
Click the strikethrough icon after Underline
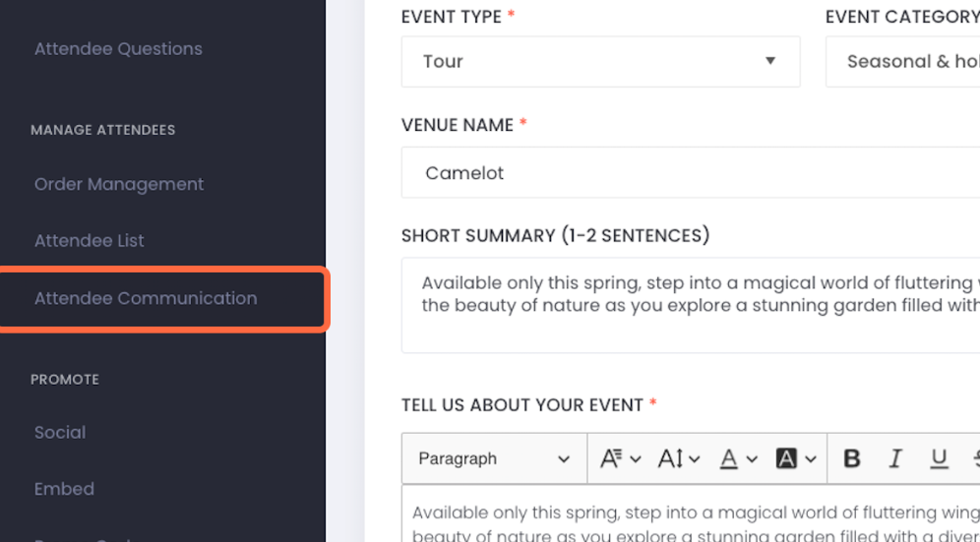click(x=976, y=458)
